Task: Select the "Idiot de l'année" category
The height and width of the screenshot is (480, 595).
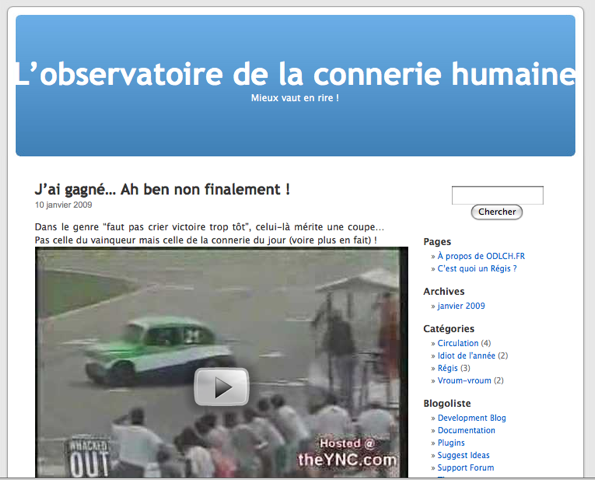Action: pyautogui.click(x=466, y=356)
